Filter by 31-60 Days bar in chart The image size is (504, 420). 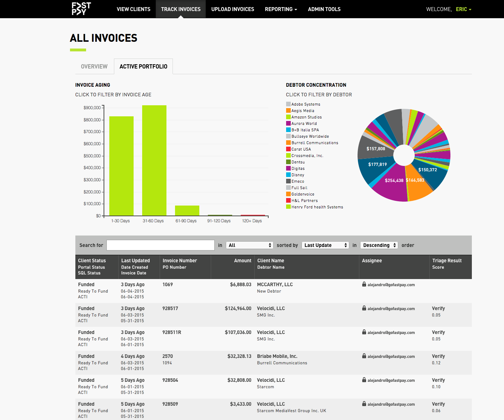(x=154, y=161)
